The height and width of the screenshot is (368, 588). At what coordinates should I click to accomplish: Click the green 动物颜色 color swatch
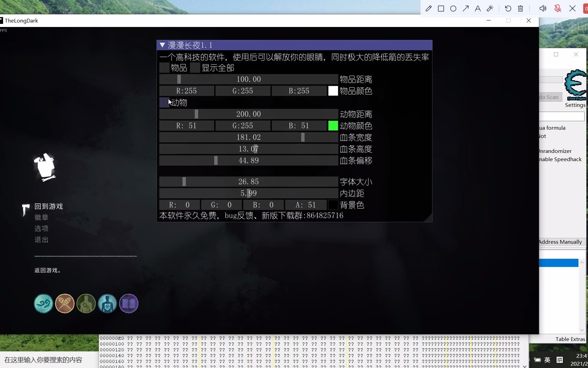tap(333, 126)
